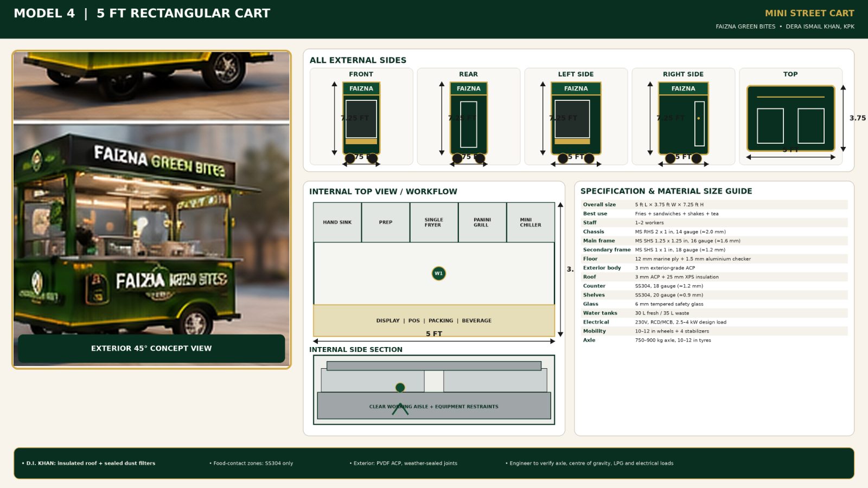Click the ALL EXTERNAL SIDES section heading
Image resolution: width=868 pixels, height=488 pixels.
tap(358, 60)
